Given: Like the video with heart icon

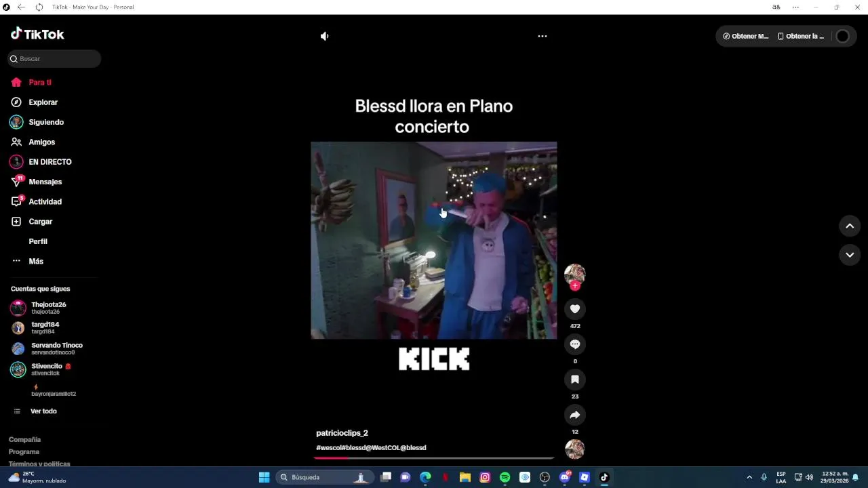Looking at the screenshot, I should tap(575, 309).
